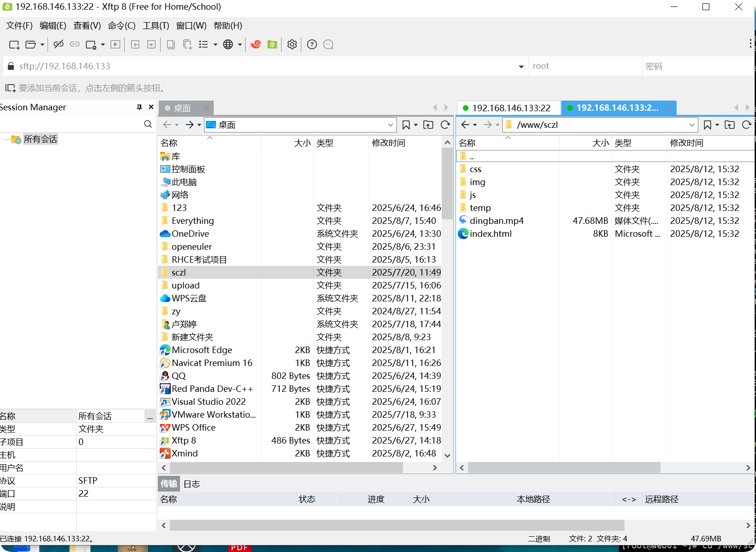The image size is (756, 552).
Task: Open the 工具(T) menu
Action: click(x=156, y=26)
